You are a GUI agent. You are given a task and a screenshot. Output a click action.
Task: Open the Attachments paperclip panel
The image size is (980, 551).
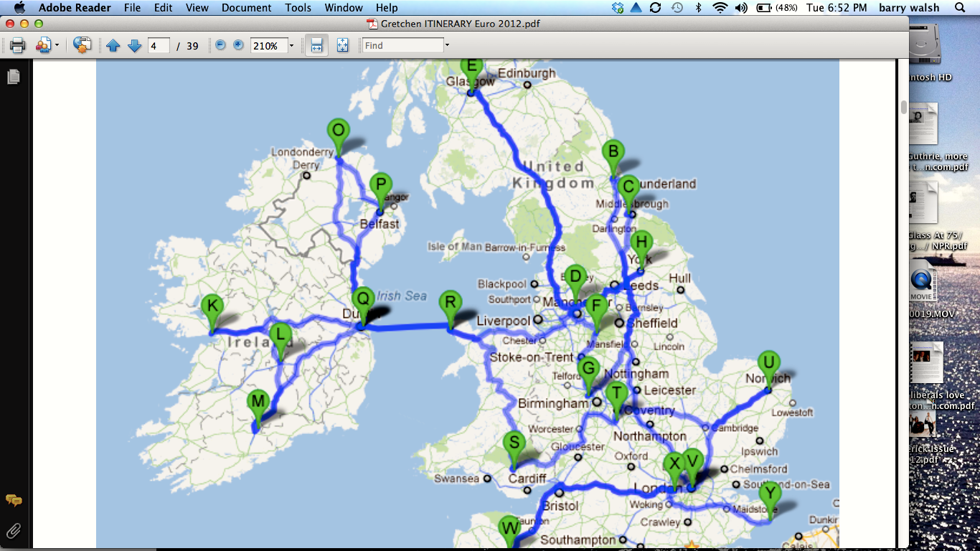click(13, 531)
